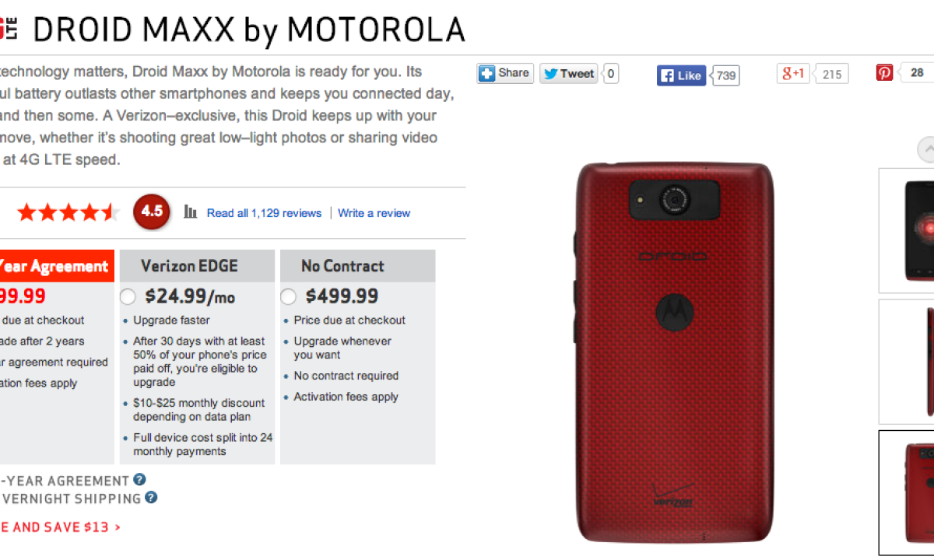Select the Year Agreement pricing tab
Screen dimensions: 934x560
tap(57, 266)
